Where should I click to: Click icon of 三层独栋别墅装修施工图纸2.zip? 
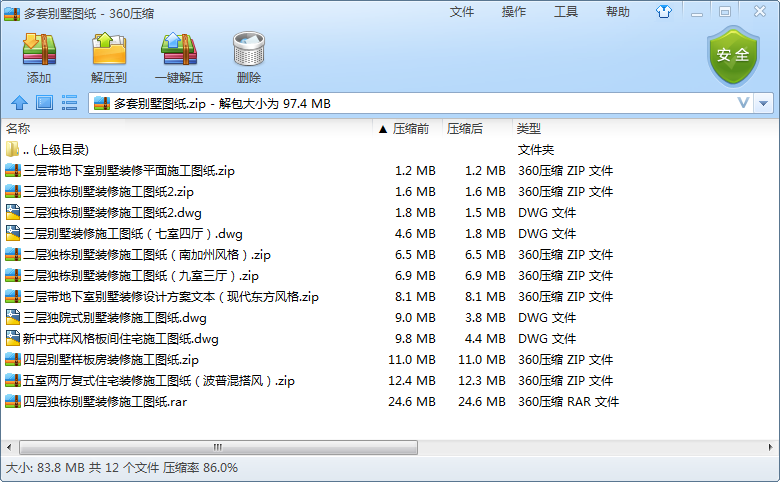(x=13, y=192)
